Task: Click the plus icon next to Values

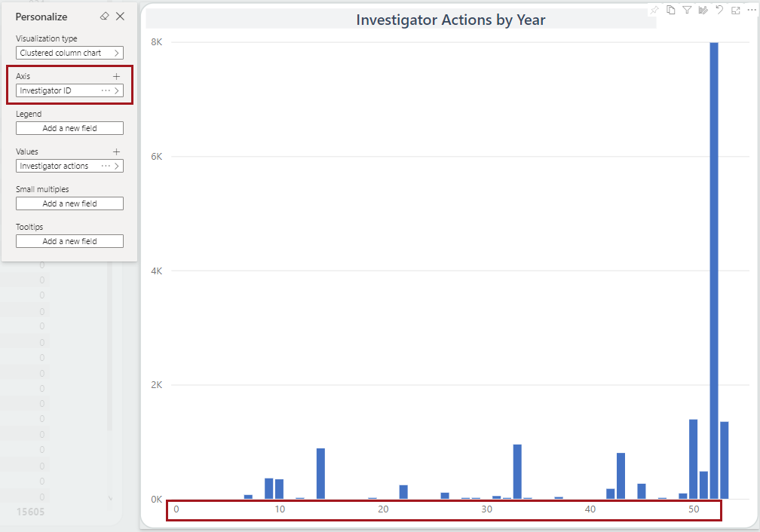Action: (116, 151)
